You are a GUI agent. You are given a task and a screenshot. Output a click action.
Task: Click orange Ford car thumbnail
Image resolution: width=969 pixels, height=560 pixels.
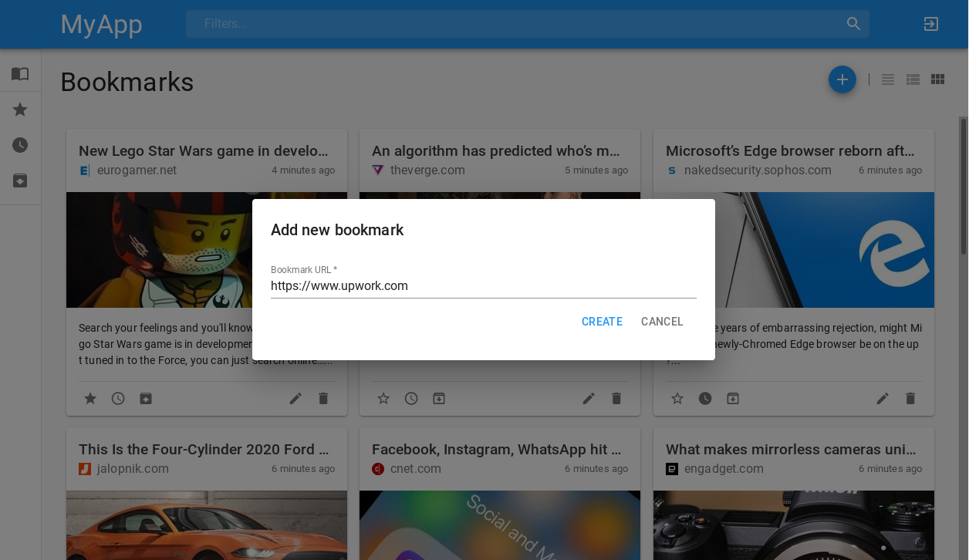207,525
